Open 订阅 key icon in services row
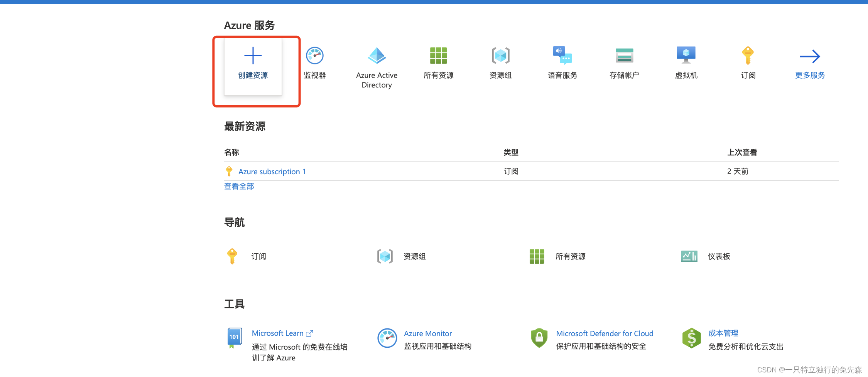Screen dimensions: 868x377 (x=748, y=56)
